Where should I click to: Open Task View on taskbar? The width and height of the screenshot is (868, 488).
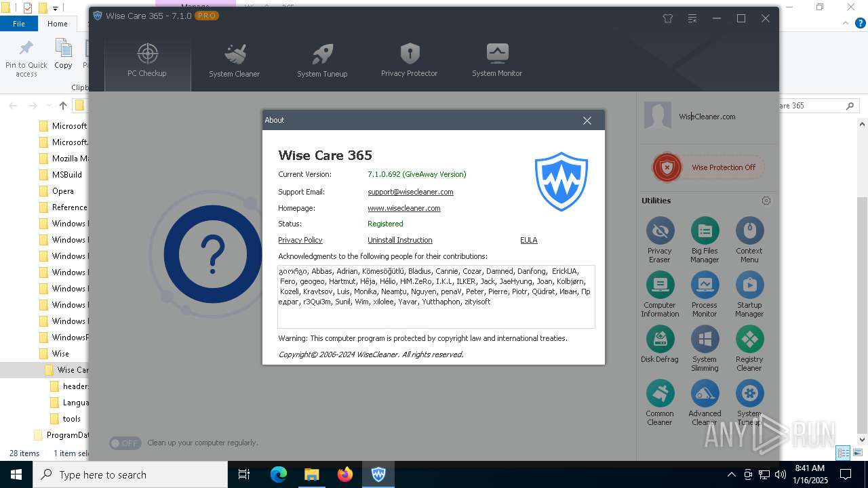tap(244, 474)
